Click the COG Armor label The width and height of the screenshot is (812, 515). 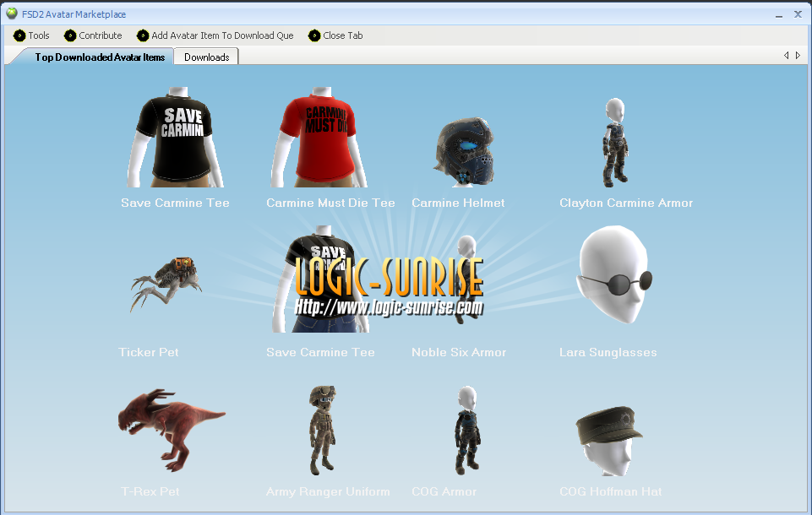click(444, 491)
